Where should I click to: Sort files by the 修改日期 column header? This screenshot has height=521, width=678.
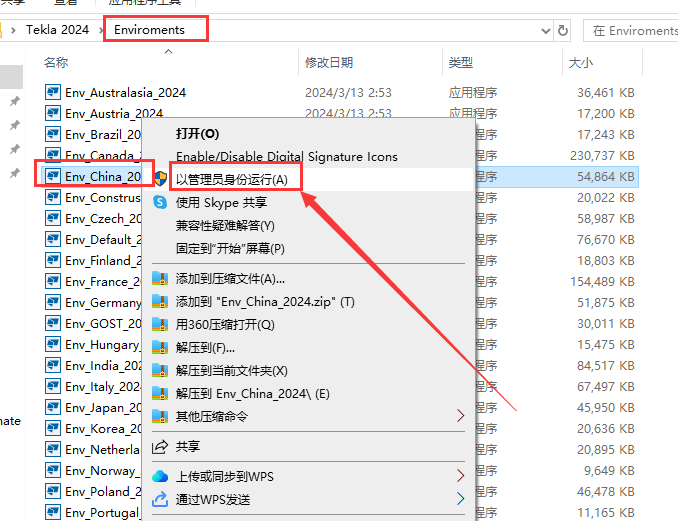[x=328, y=63]
